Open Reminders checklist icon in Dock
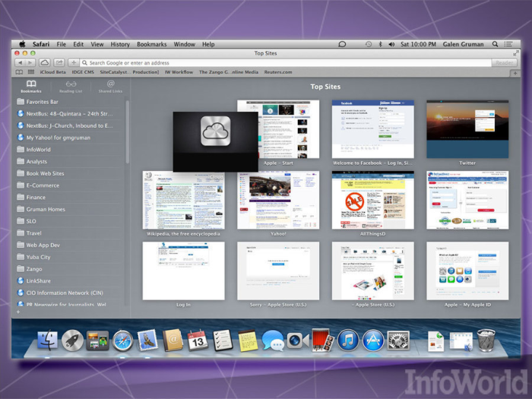Screen dimensions: 532x399 tap(223, 340)
